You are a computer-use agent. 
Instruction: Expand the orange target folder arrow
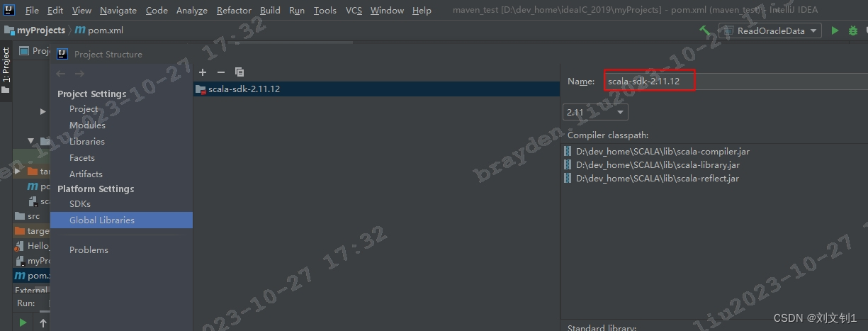[x=18, y=171]
